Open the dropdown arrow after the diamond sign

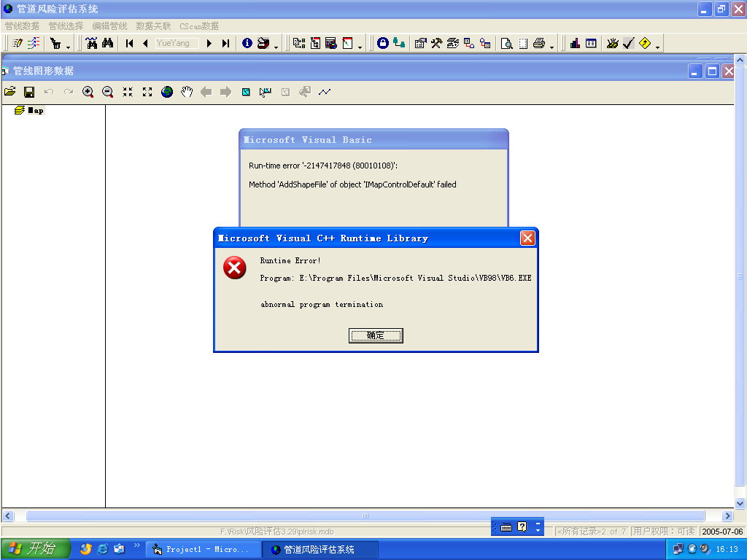[657, 46]
